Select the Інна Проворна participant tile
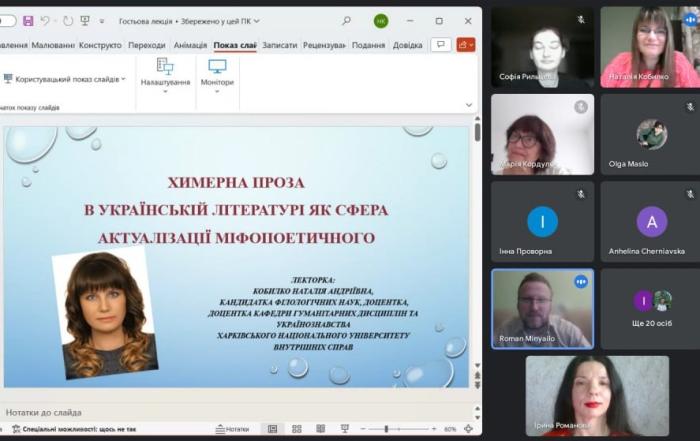This screenshot has width=700, height=441. point(542,221)
